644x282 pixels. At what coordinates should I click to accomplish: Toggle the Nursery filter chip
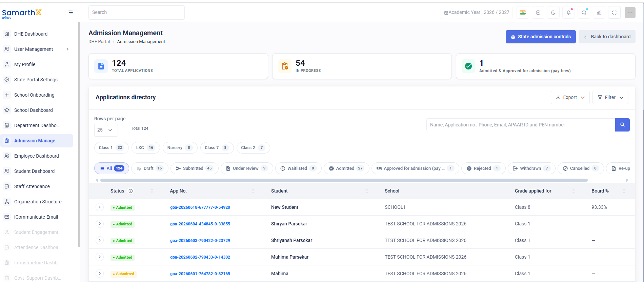point(180,148)
